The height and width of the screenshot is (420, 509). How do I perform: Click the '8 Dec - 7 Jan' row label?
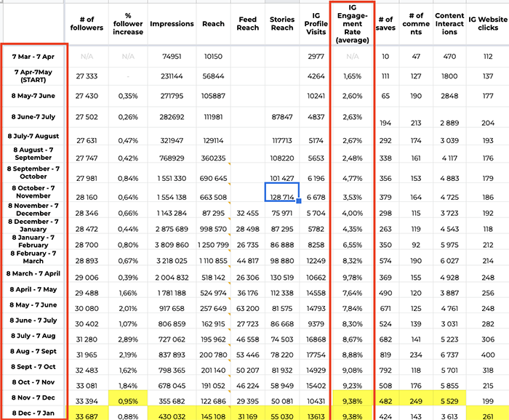point(33,414)
